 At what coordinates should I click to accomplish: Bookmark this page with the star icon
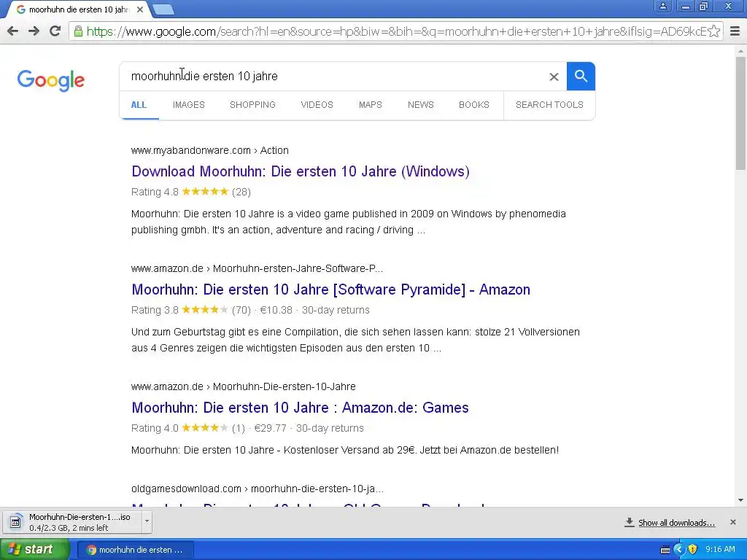click(x=713, y=31)
